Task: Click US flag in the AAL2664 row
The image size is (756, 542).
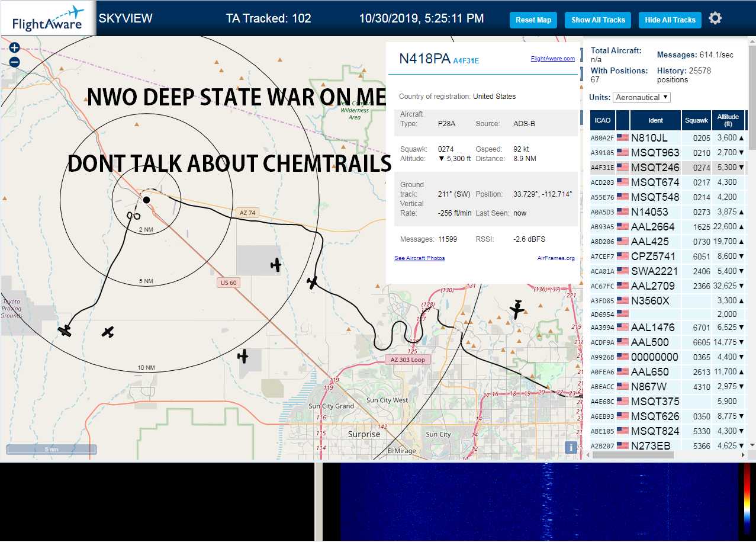Action: 622,227
